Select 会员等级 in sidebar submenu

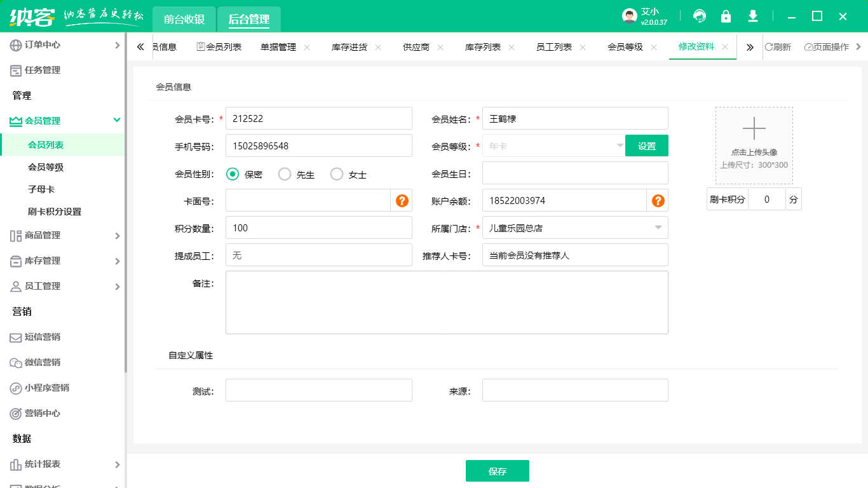click(62, 167)
